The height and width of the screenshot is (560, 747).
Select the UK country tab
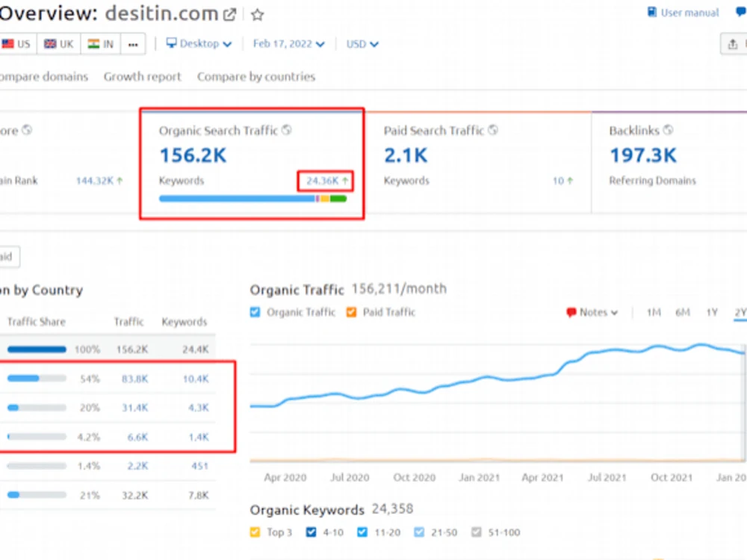coord(58,44)
